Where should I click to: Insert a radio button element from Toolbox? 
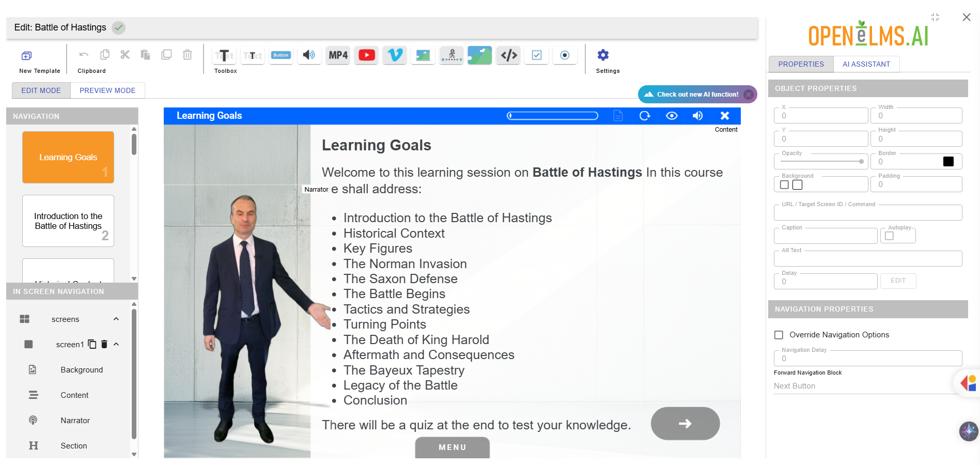[565, 55]
